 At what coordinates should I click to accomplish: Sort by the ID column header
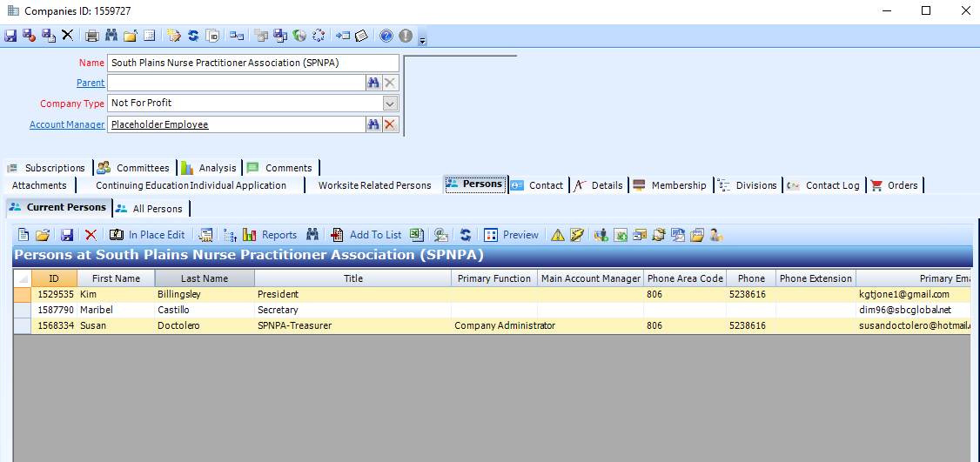54,278
